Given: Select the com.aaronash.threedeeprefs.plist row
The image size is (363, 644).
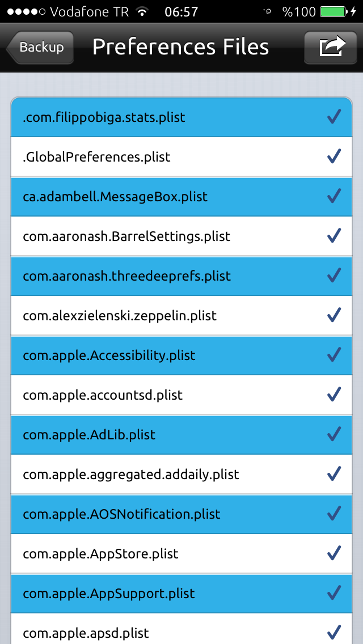Looking at the screenshot, I should point(181,276).
